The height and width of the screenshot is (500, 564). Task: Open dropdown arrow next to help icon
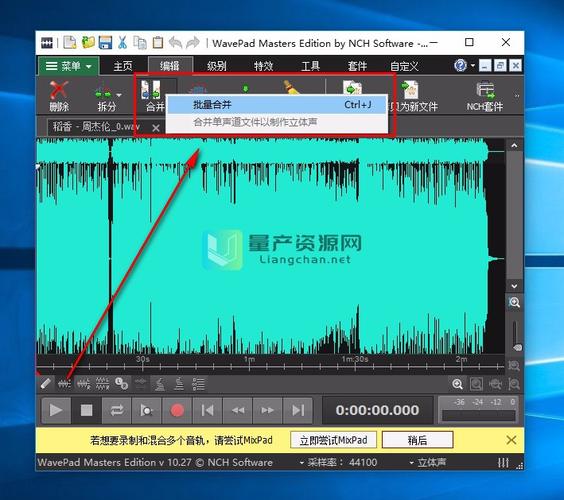click(x=473, y=65)
